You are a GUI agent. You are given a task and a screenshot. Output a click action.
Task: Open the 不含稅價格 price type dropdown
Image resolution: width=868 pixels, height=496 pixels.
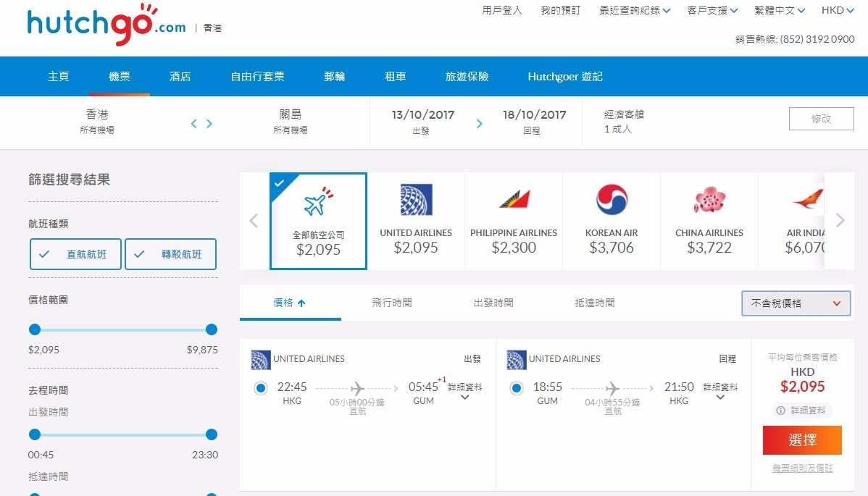pos(796,303)
